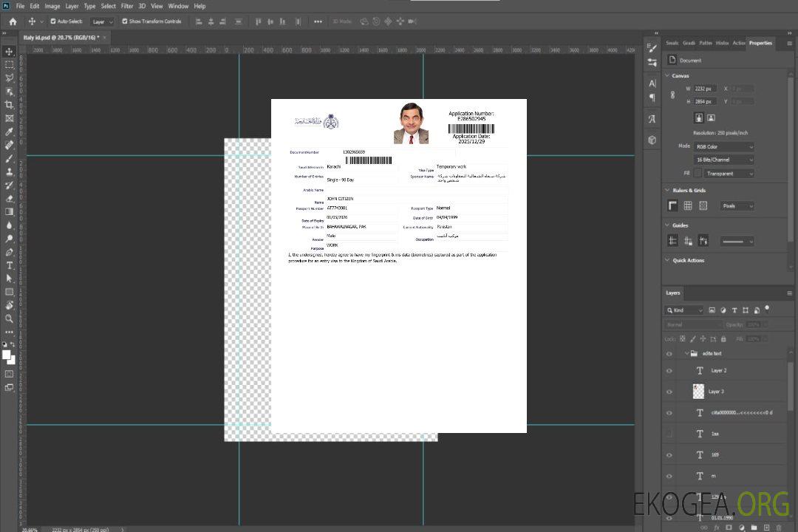Open the Fill Transparent dropdown
Viewport: 798px width, 532px height.
pyautogui.click(x=729, y=174)
